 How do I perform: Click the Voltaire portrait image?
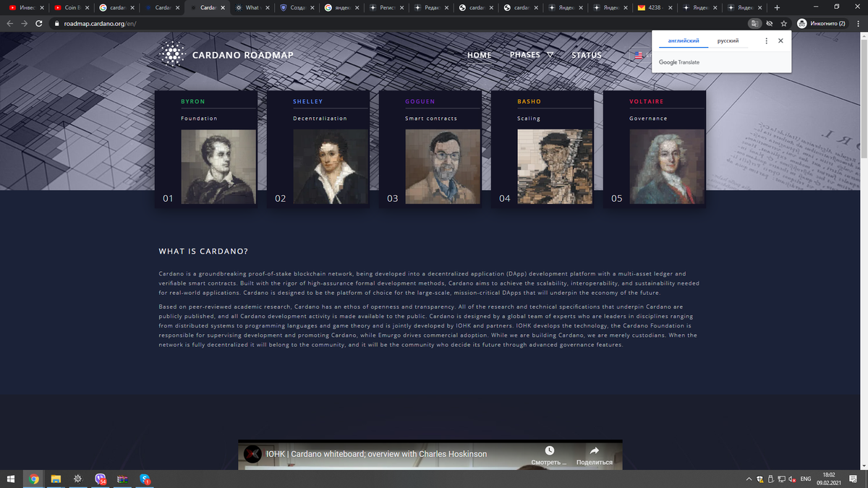(x=666, y=166)
